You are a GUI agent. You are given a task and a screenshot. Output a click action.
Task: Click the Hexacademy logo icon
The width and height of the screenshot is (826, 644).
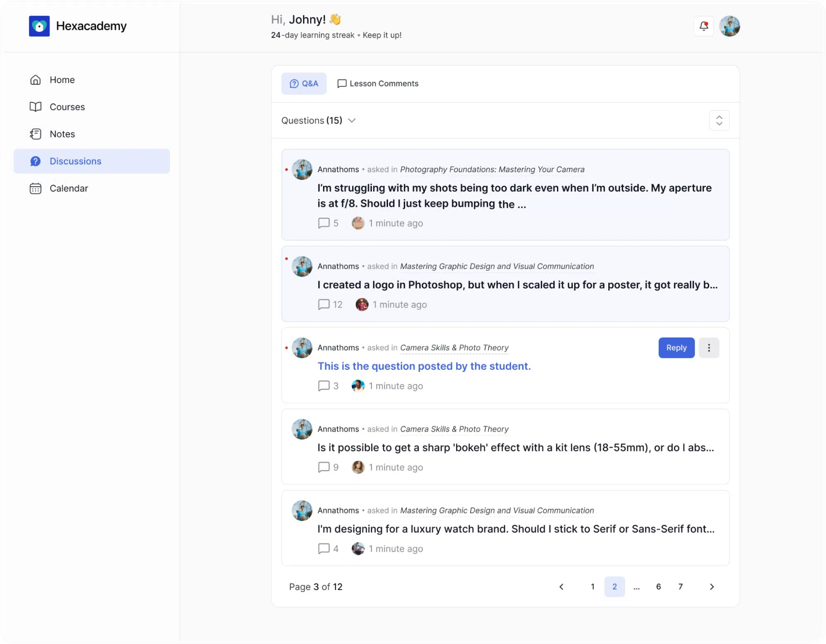[x=39, y=26]
